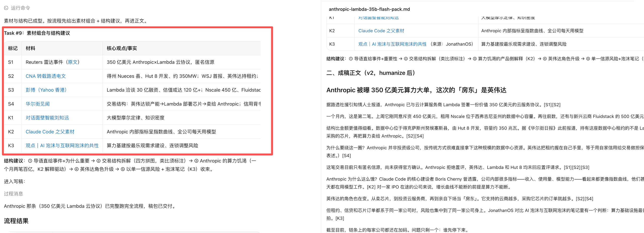Screen dimensions: 644x233
Task: Click the 过程消息 label
Action: pos(13,194)
